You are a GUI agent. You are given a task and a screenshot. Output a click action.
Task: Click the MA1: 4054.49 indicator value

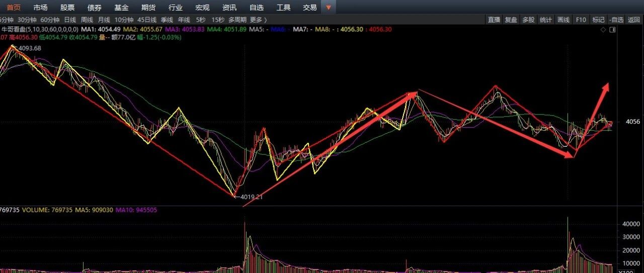[101, 30]
